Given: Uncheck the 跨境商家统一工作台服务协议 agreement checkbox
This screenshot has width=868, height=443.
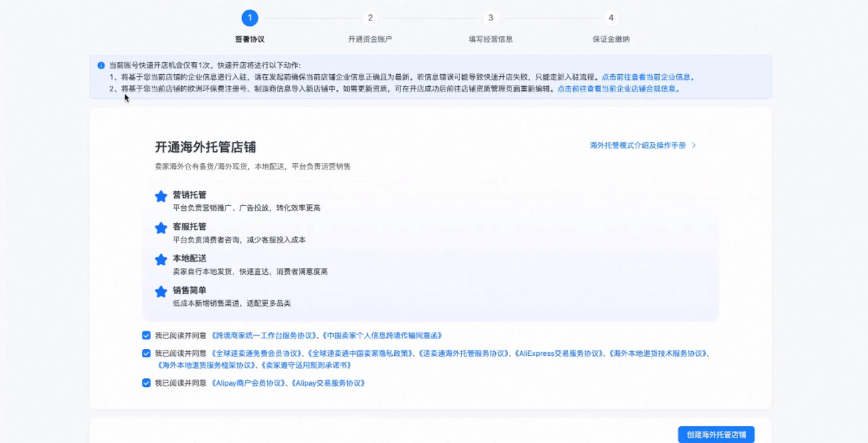Looking at the screenshot, I should click(146, 335).
